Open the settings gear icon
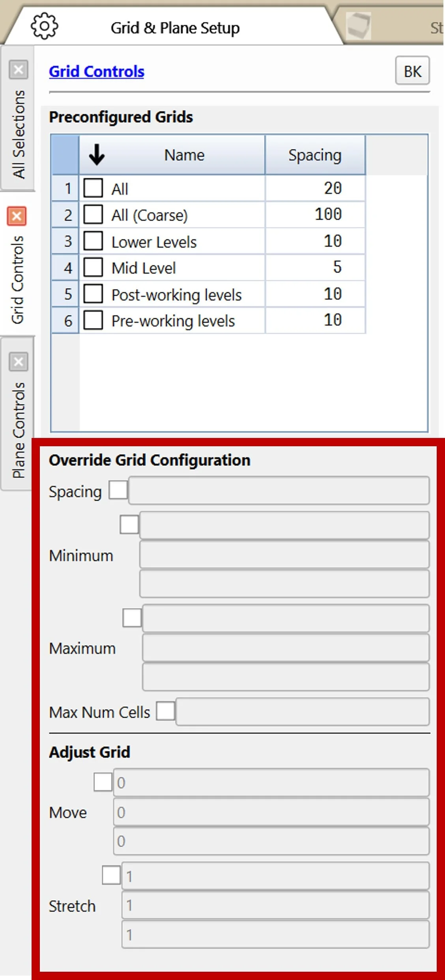The width and height of the screenshot is (445, 980). tap(45, 26)
